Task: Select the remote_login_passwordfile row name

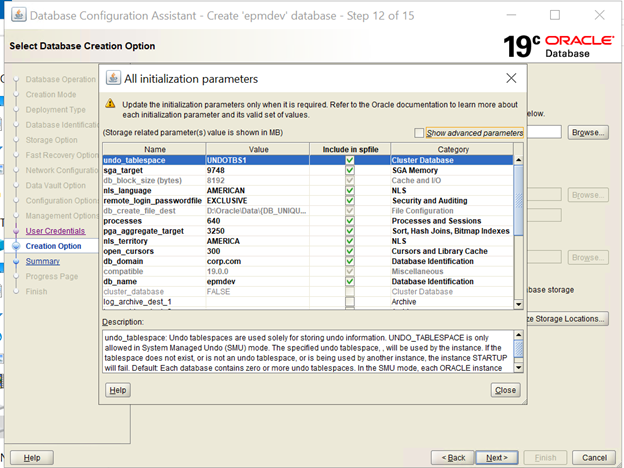Action: [x=154, y=201]
